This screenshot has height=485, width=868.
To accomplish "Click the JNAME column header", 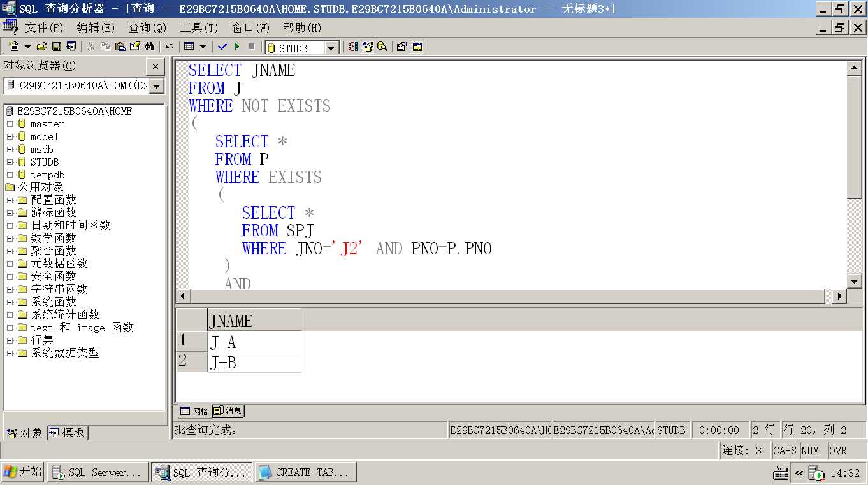I will (254, 321).
